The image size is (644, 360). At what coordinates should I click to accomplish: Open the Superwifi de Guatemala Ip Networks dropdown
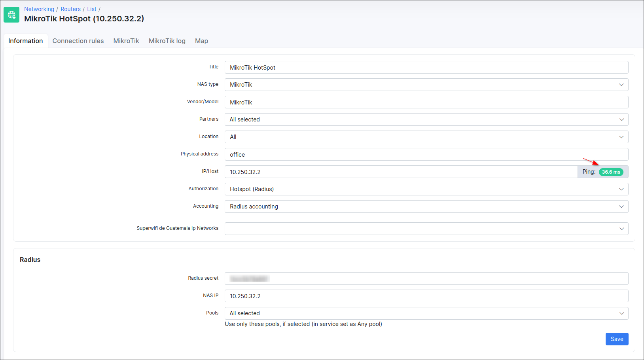pyautogui.click(x=426, y=229)
